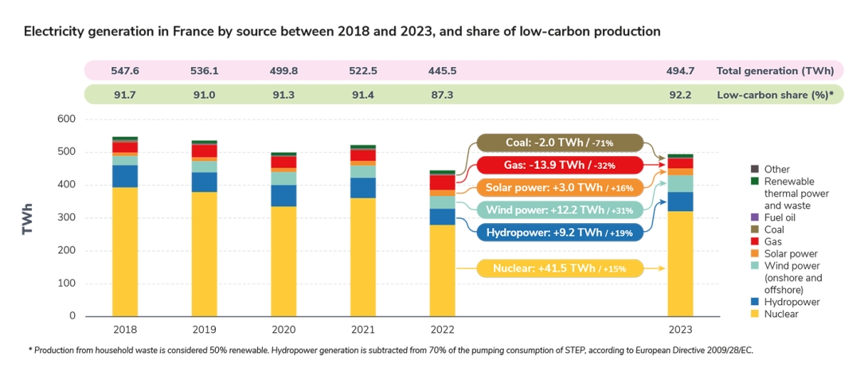The width and height of the screenshot is (868, 372).
Task: Click low-carbon share value 91.0
Action: click(205, 95)
